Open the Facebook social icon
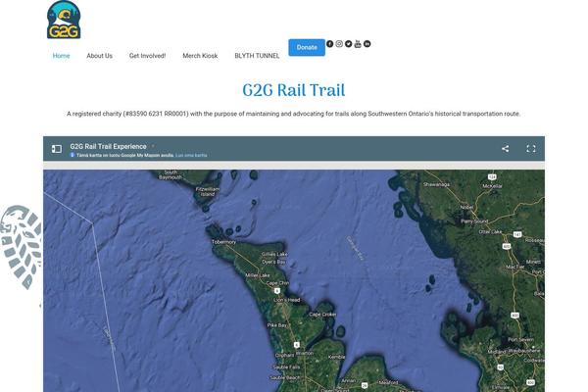 click(329, 44)
